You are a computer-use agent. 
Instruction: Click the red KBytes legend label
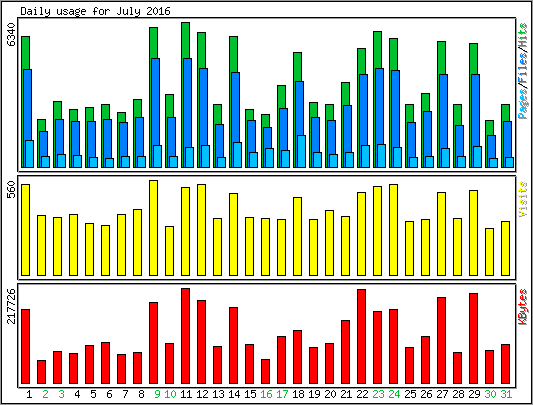pyautogui.click(x=523, y=307)
